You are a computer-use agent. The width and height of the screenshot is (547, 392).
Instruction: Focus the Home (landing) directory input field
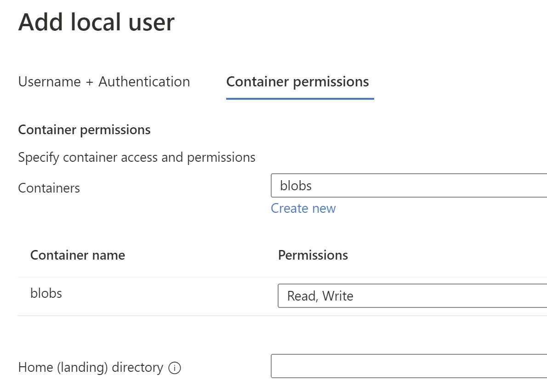coord(409,366)
